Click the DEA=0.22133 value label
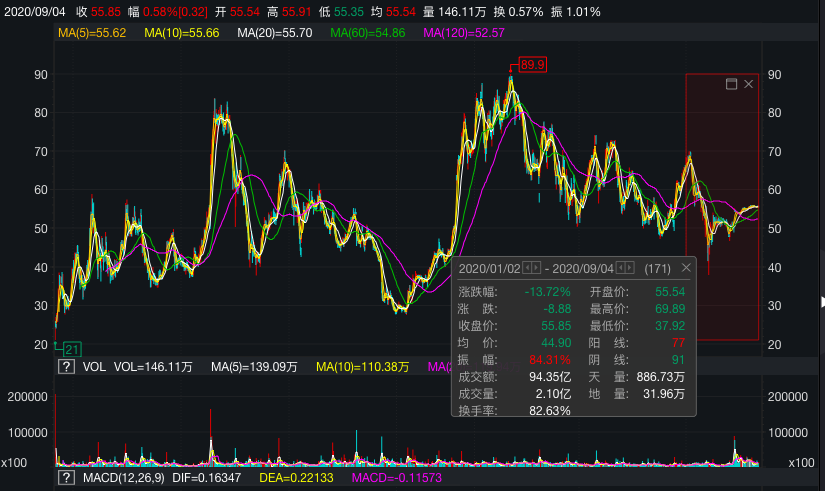 coord(295,478)
